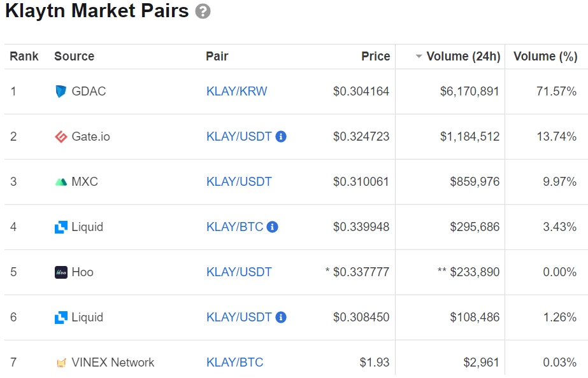
Task: Click the sort arrow beside Volume (24h)
Action: (419, 57)
